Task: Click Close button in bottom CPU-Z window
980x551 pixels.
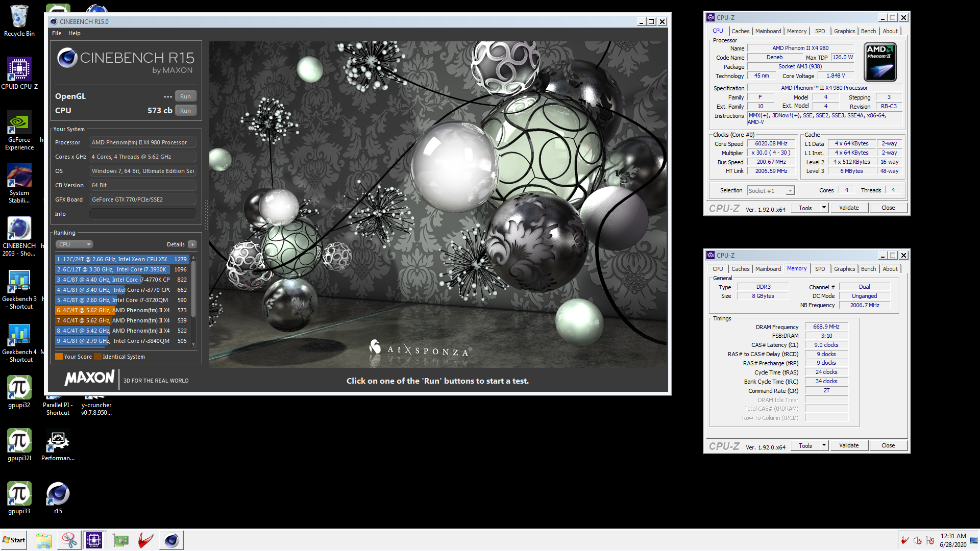Action: [x=888, y=445]
